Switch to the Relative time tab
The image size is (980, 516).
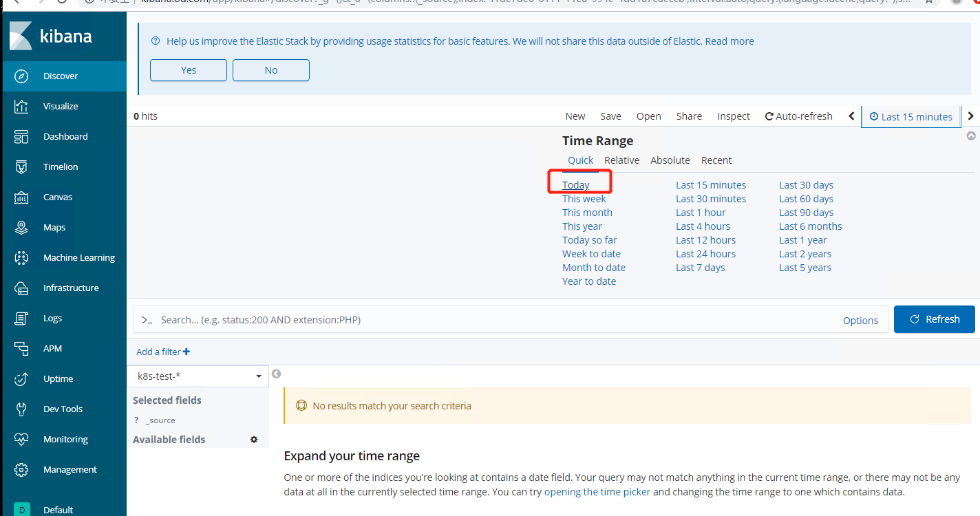click(621, 160)
